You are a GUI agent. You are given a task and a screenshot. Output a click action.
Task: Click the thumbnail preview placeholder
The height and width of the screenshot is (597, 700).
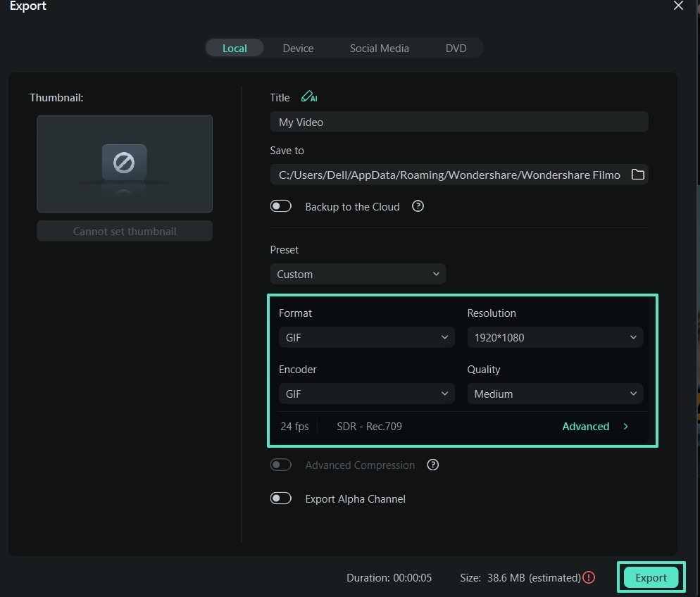coord(125,163)
